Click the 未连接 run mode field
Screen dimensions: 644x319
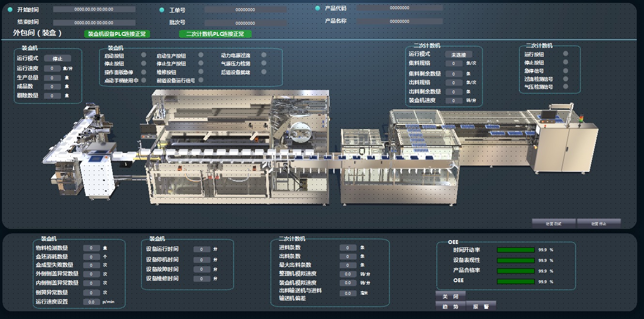(459, 55)
